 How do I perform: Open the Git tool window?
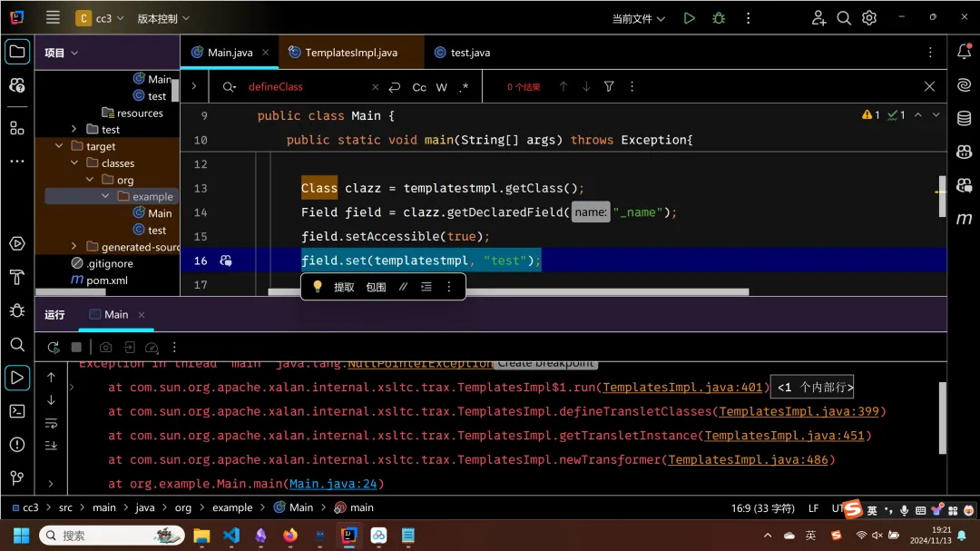click(x=17, y=477)
